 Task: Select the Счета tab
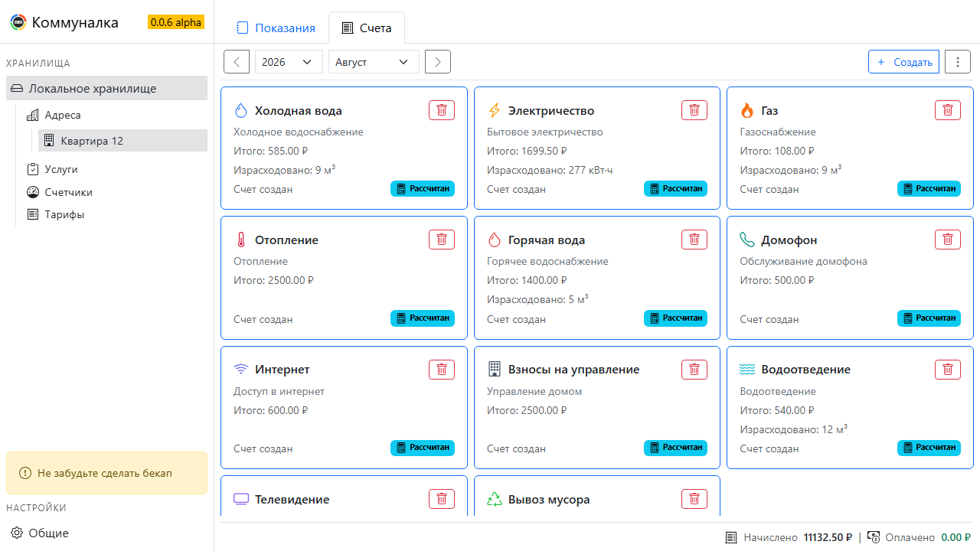coord(367,28)
